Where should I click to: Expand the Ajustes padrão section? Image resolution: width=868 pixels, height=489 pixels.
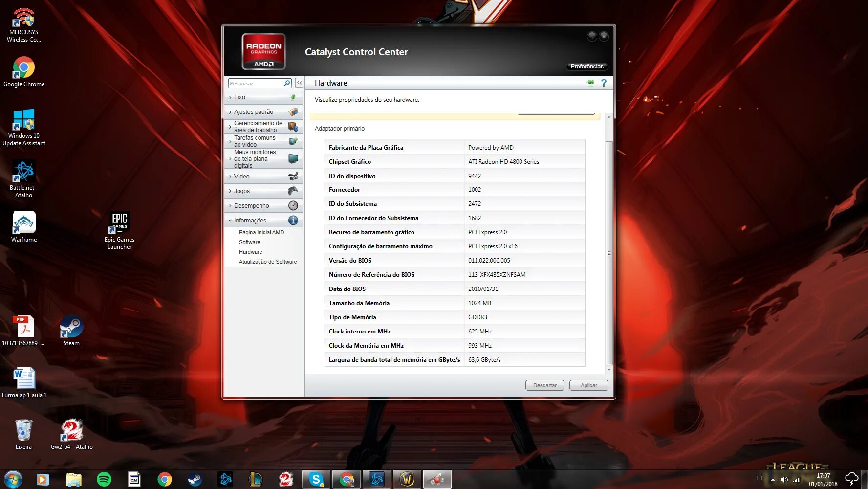(263, 112)
